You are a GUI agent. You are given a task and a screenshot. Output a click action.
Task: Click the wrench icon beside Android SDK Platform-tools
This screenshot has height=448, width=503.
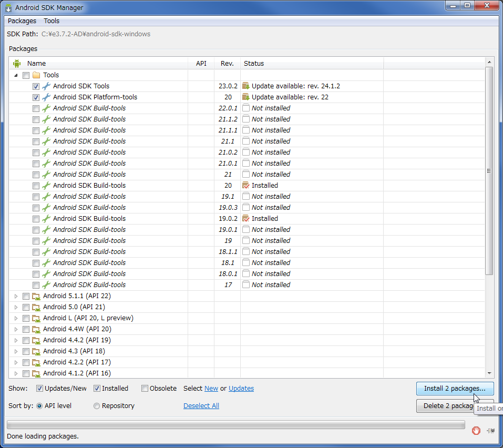tap(46, 97)
